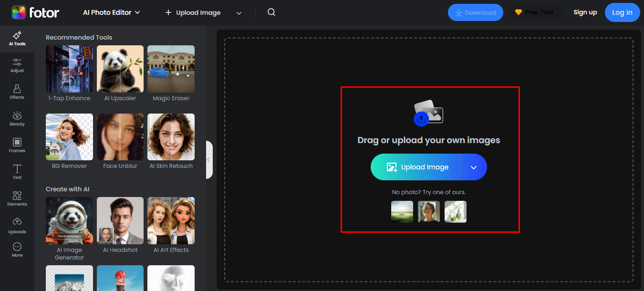Click the Sign up link
644x291 pixels.
click(x=585, y=12)
